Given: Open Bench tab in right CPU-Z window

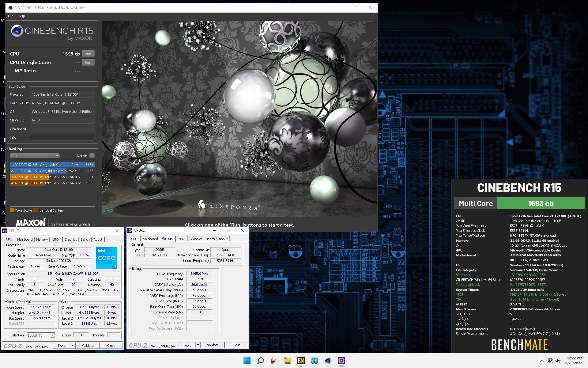Looking at the screenshot, I should click(x=210, y=239).
